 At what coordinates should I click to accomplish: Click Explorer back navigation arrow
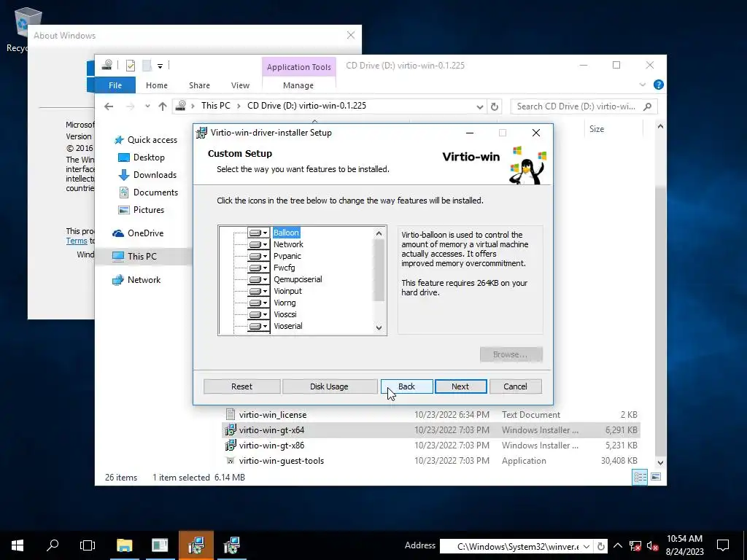pos(109,106)
